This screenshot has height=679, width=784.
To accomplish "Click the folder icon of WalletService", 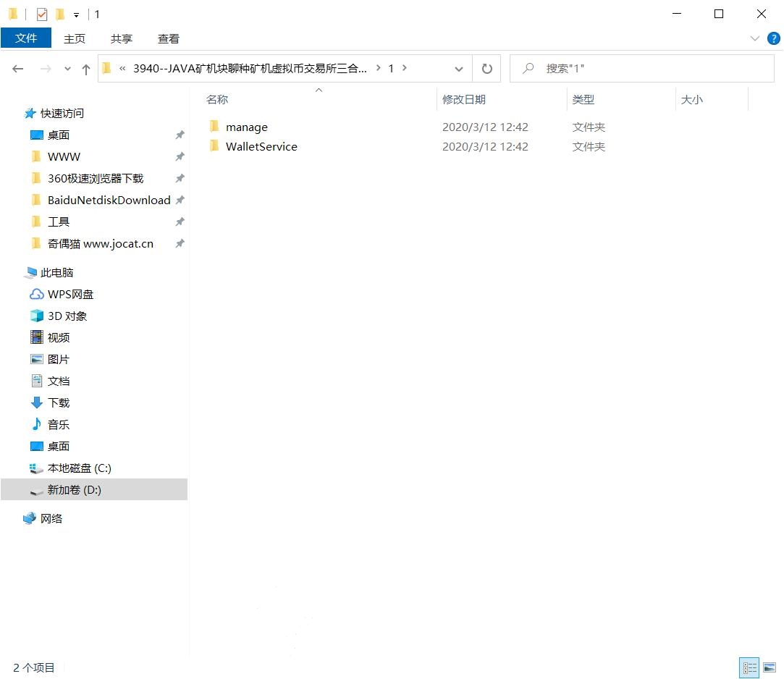I will 214,145.
